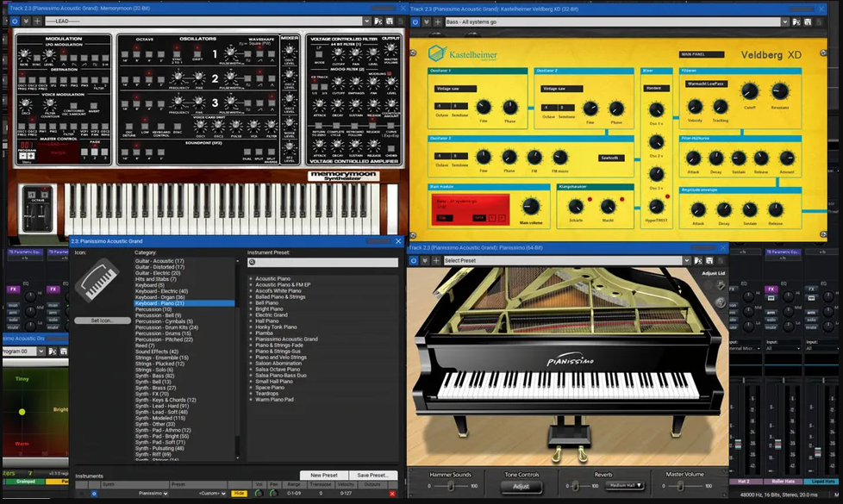The image size is (843, 504).
Task: Select Honky Tonk Piano from preset list
Action: [x=276, y=327]
